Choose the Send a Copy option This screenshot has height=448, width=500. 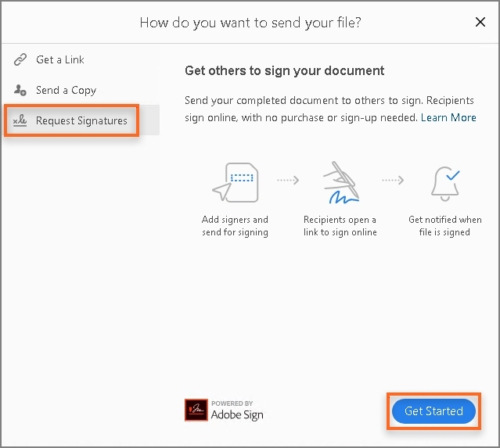coord(66,91)
